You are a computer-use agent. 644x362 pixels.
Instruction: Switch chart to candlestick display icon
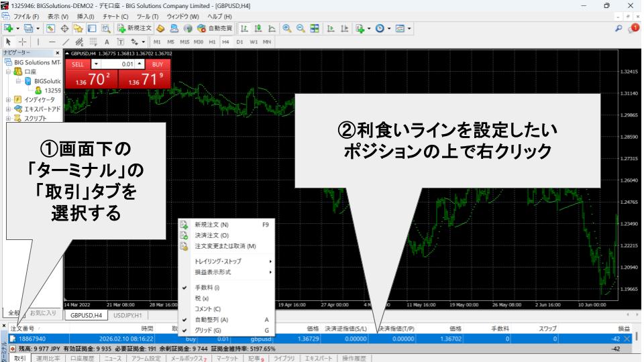coord(258,29)
